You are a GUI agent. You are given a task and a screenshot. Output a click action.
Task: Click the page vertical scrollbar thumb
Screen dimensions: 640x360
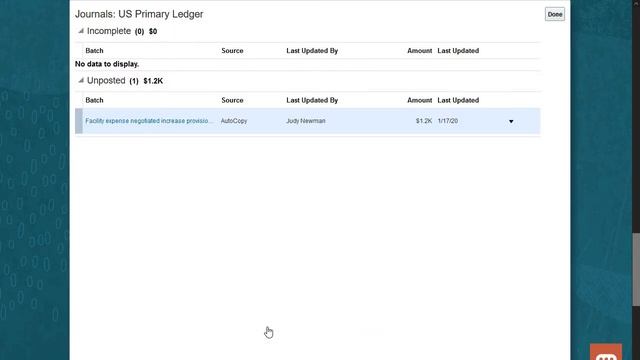[636, 269]
